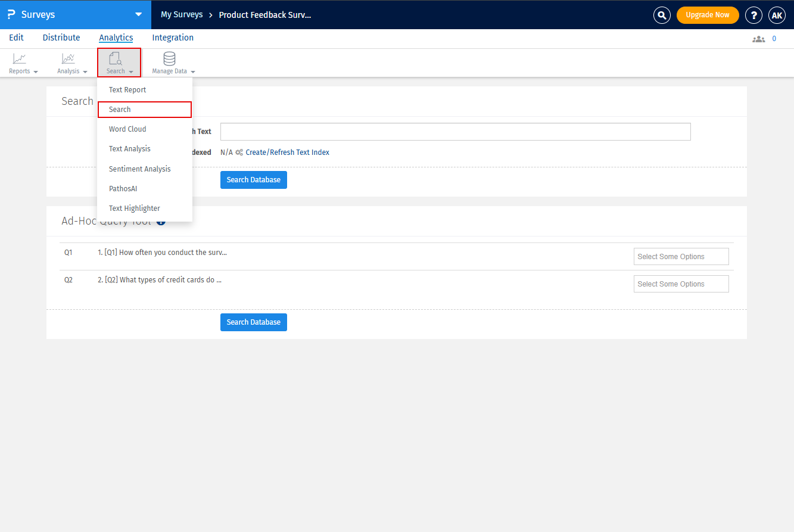The image size is (794, 532).
Task: Choose Sentiment Analysis menu item
Action: pos(139,169)
